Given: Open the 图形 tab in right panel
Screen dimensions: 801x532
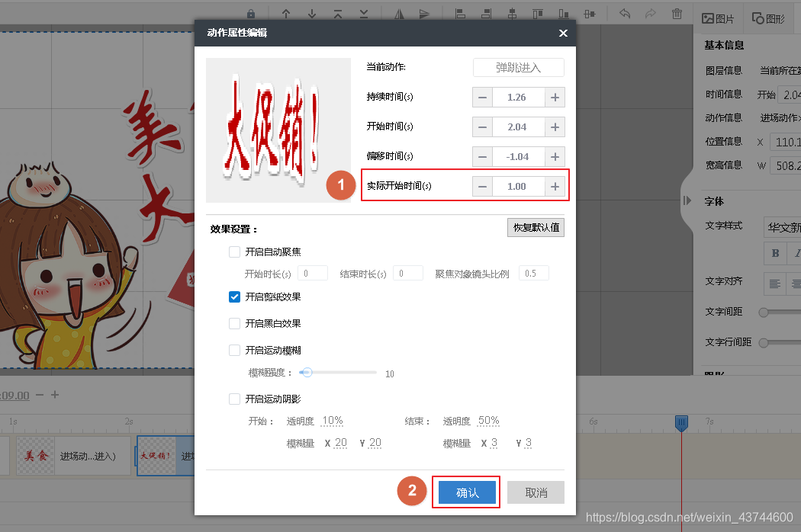Looking at the screenshot, I should [767, 19].
